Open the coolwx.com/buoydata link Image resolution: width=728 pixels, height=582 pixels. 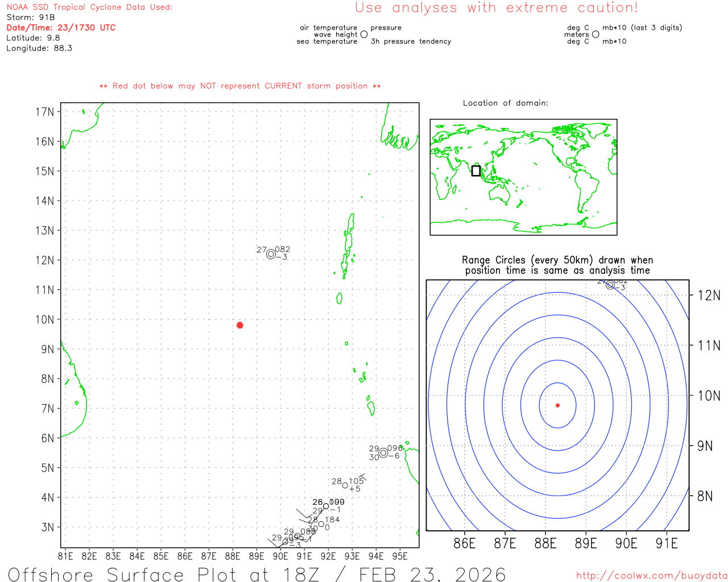652,576
